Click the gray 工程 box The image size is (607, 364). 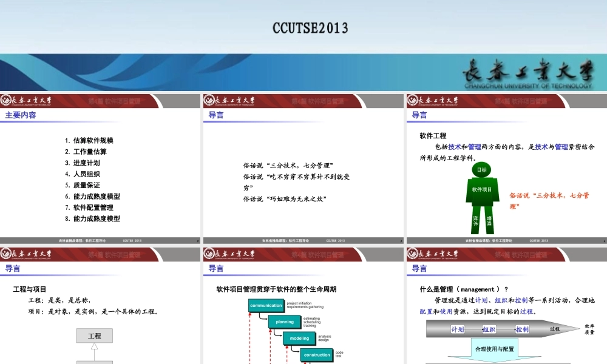95,335
